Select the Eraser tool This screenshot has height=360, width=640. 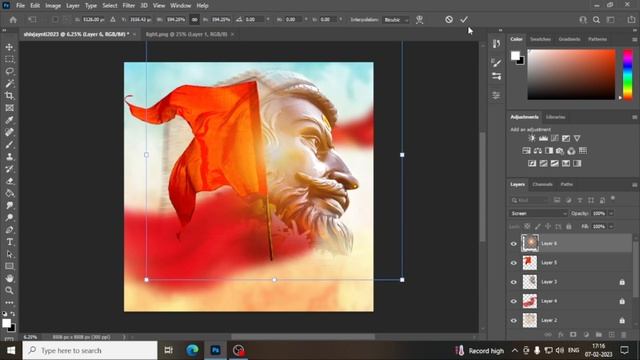(x=9, y=181)
